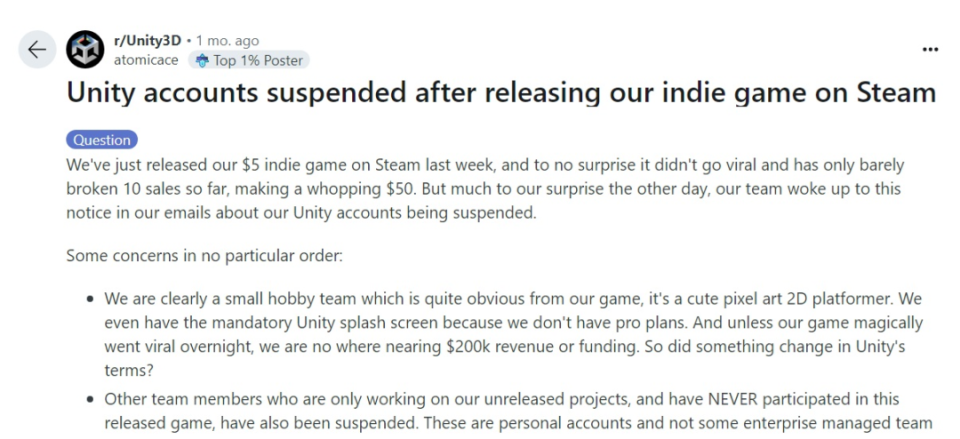The image size is (960, 439).
Task: Click the "Some concerns in no particular order" line
Action: click(x=204, y=255)
